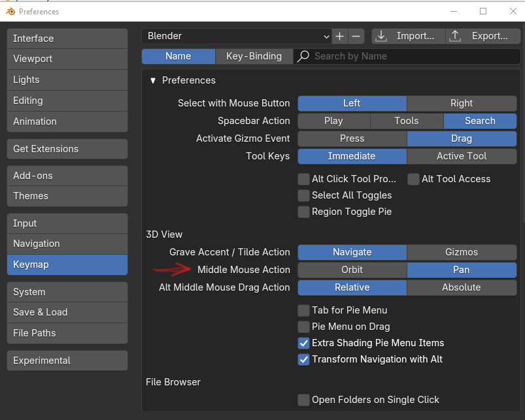525x420 pixels.
Task: Set Tool Keys to Active Tool
Action: pyautogui.click(x=462, y=156)
